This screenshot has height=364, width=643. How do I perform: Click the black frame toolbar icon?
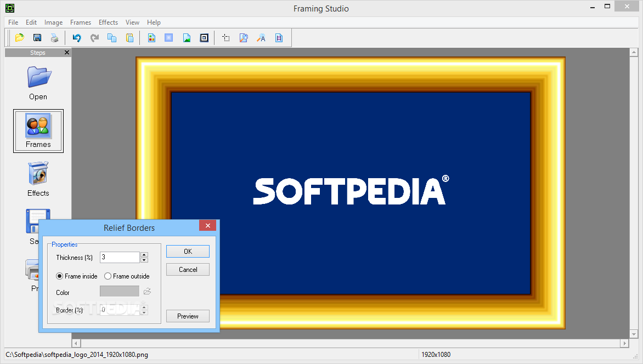tap(204, 38)
